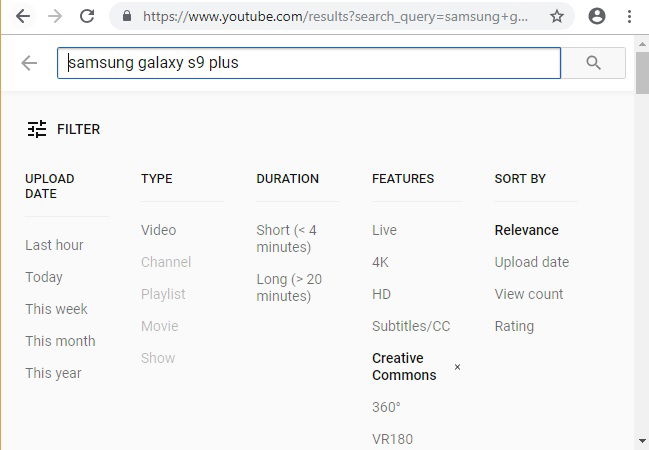The width and height of the screenshot is (649, 450).
Task: Select the Video type filter
Action: (159, 230)
